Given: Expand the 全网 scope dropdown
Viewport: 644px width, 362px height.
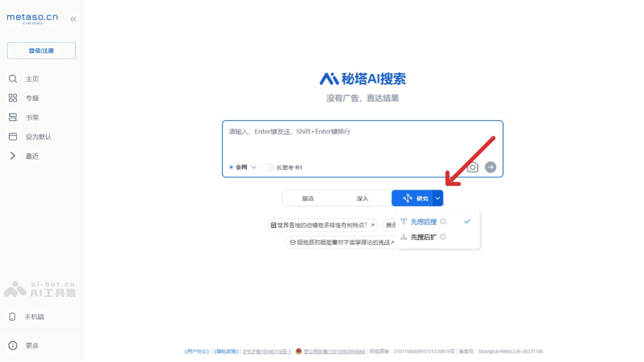Looking at the screenshot, I should (x=254, y=167).
